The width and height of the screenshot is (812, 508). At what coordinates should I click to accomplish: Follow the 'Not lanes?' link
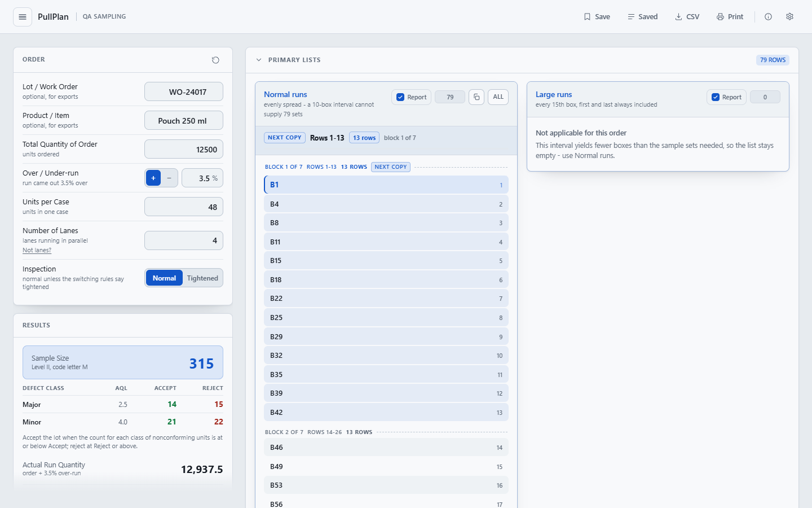37,250
